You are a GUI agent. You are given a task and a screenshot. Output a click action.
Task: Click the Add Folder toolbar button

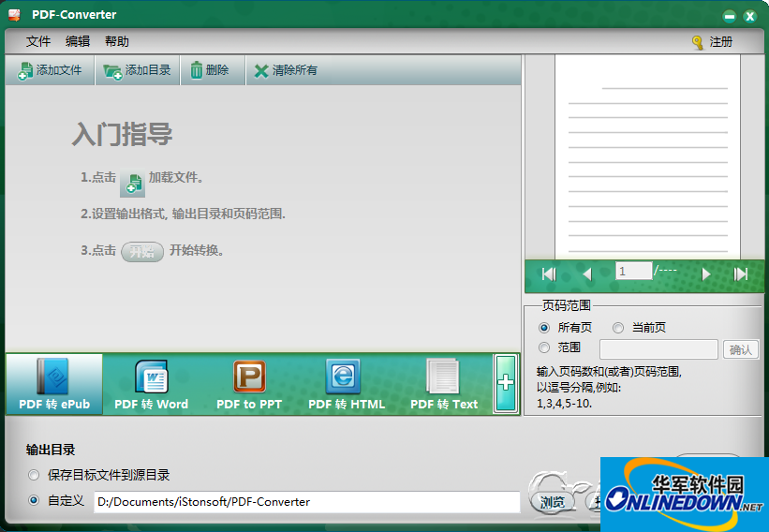[138, 70]
